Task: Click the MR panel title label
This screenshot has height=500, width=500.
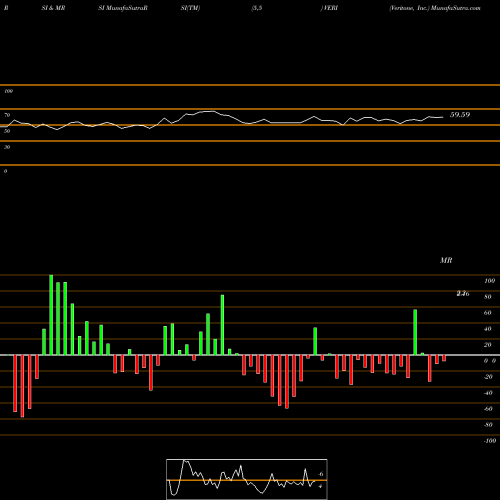Action: point(446,260)
